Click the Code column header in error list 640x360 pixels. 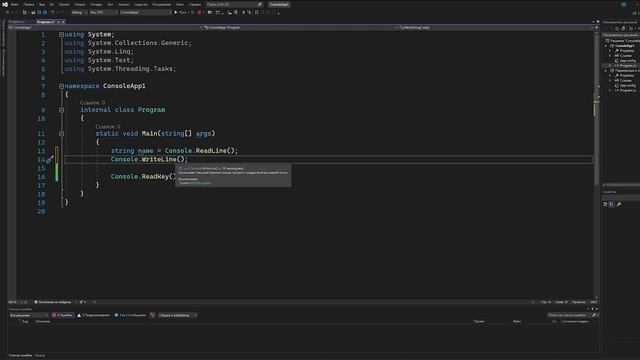(x=25, y=321)
